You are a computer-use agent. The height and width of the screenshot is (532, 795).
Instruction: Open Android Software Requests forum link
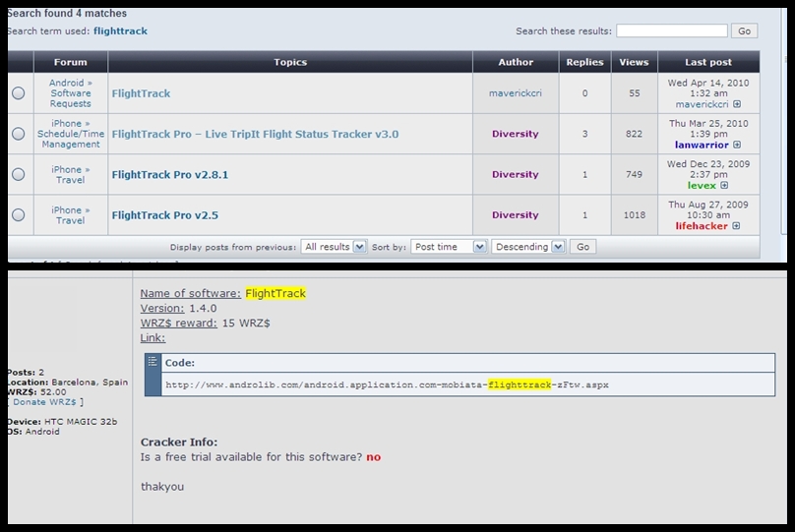click(x=71, y=93)
